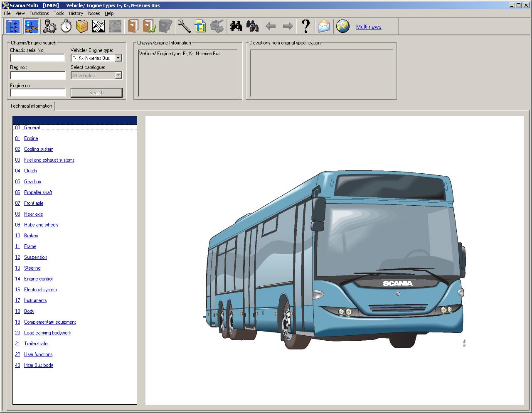Click the piston and gear engine icon
The width and height of the screenshot is (532, 413).
[x=50, y=27]
